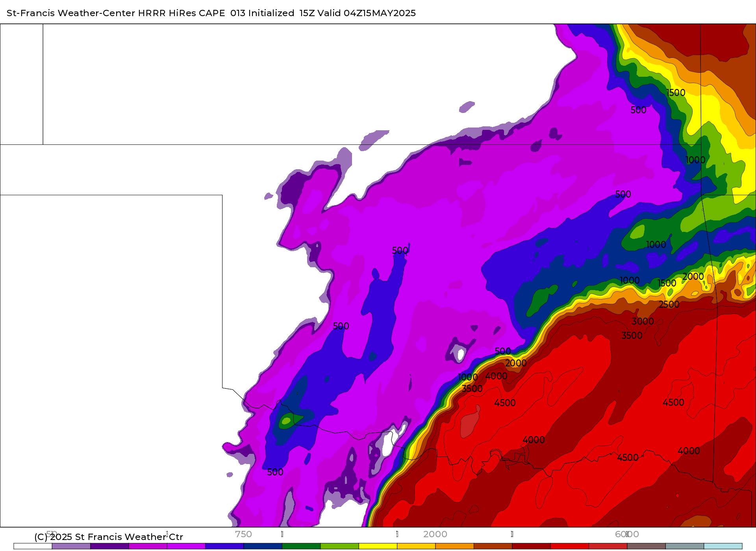This screenshot has width=756, height=551.
Task: Click the '2500' contour label on the map
Action: point(669,304)
